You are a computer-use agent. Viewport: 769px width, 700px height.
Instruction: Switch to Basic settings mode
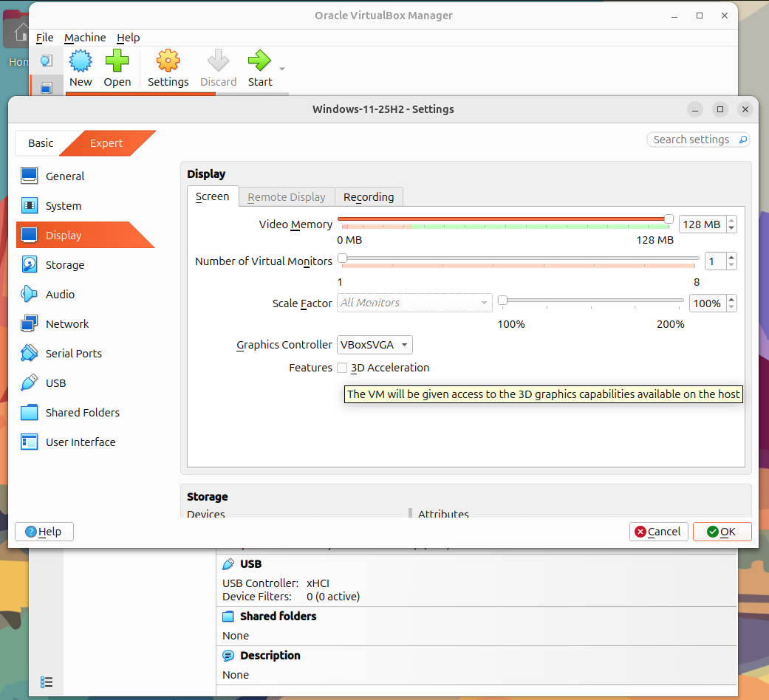pos(40,143)
